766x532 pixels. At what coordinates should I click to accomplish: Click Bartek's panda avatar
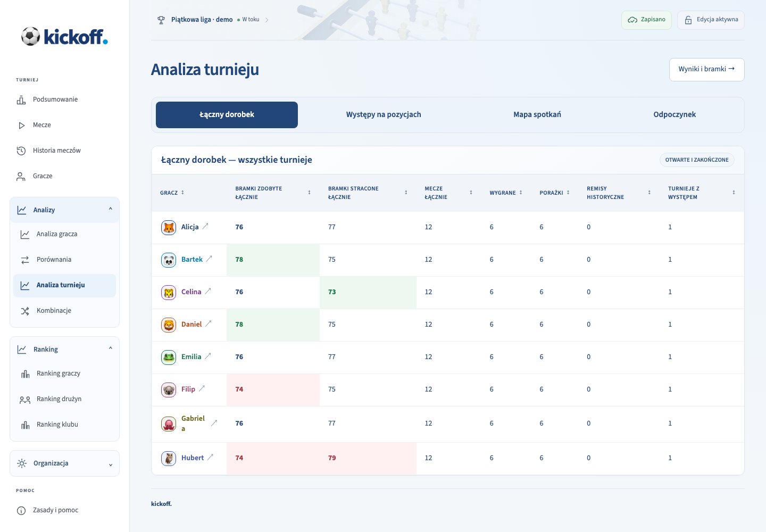[169, 260]
